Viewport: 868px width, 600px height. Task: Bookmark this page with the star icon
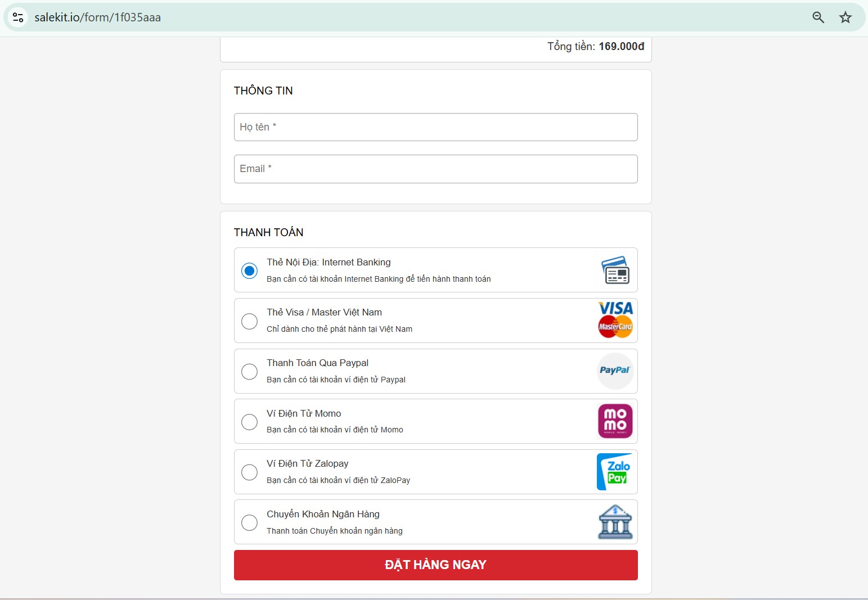[845, 17]
